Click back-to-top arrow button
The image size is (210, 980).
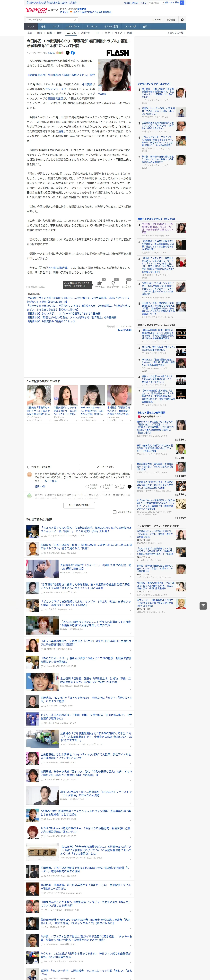point(203,606)
